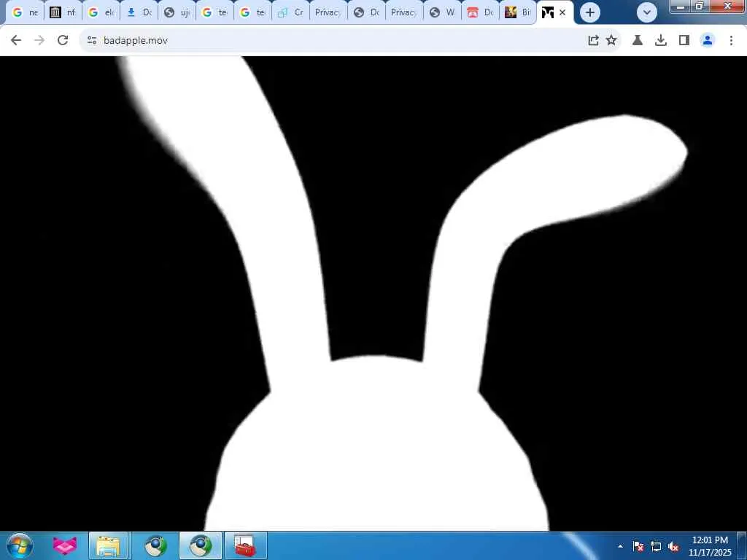This screenshot has width=747, height=560.
Task: Switch to the 'Cr' tab
Action: (x=290, y=12)
